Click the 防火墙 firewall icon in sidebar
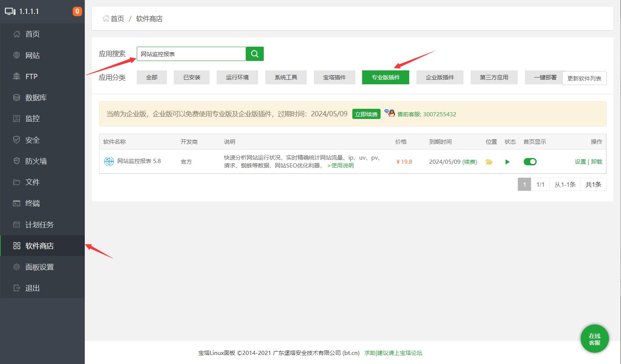This screenshot has height=364, width=621. tap(17, 161)
